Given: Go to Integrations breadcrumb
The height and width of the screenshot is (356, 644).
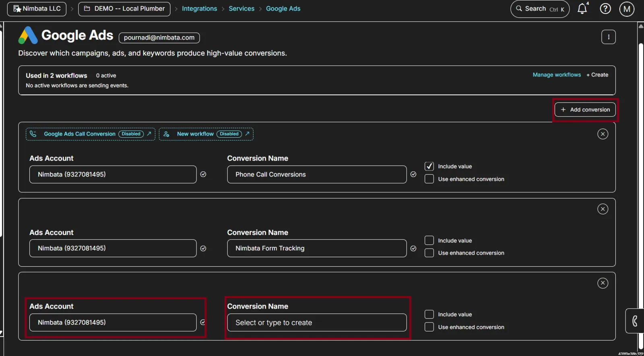Looking at the screenshot, I should coord(199,8).
